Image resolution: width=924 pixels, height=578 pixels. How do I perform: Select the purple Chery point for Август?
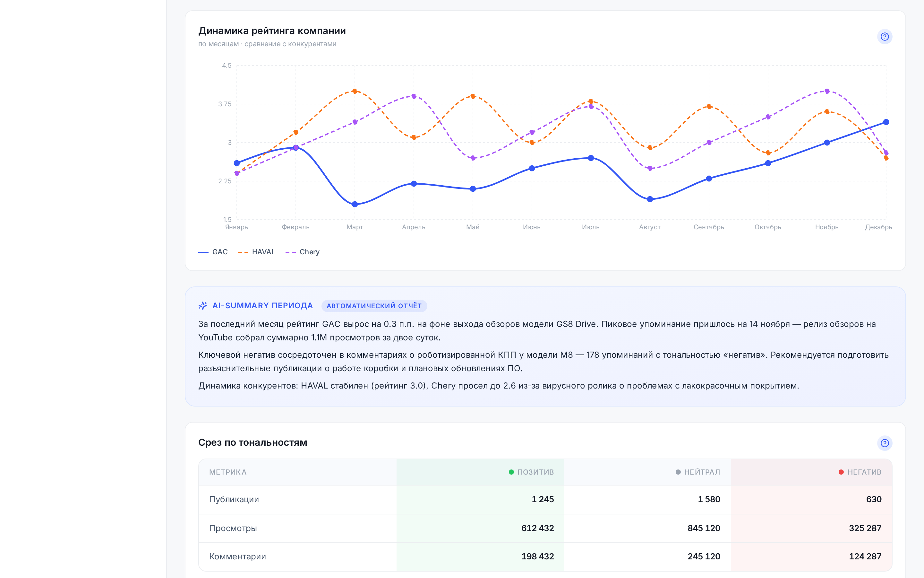point(650,168)
